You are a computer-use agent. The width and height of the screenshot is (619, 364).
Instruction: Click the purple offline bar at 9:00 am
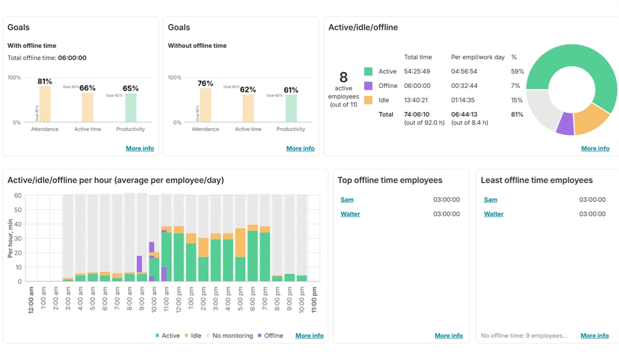(x=140, y=264)
